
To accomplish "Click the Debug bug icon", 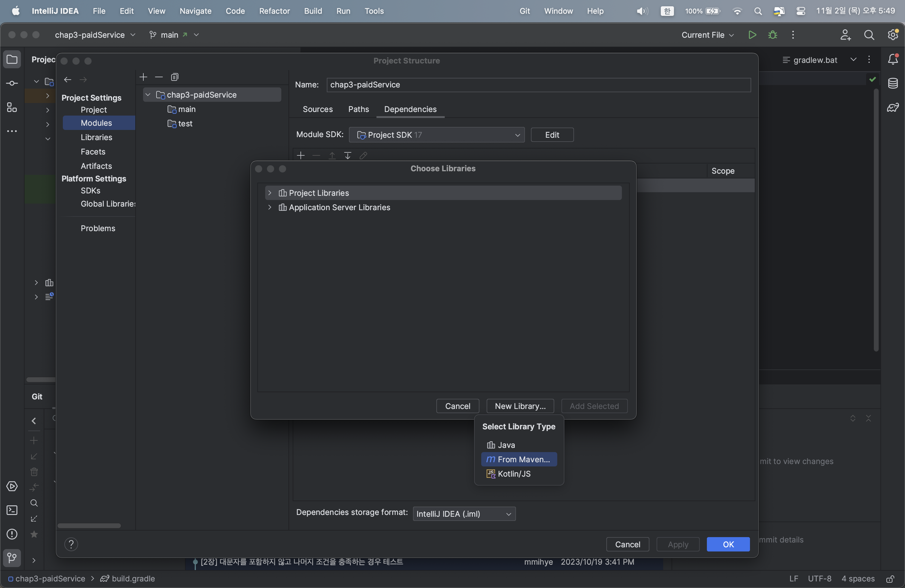I will pyautogui.click(x=772, y=35).
